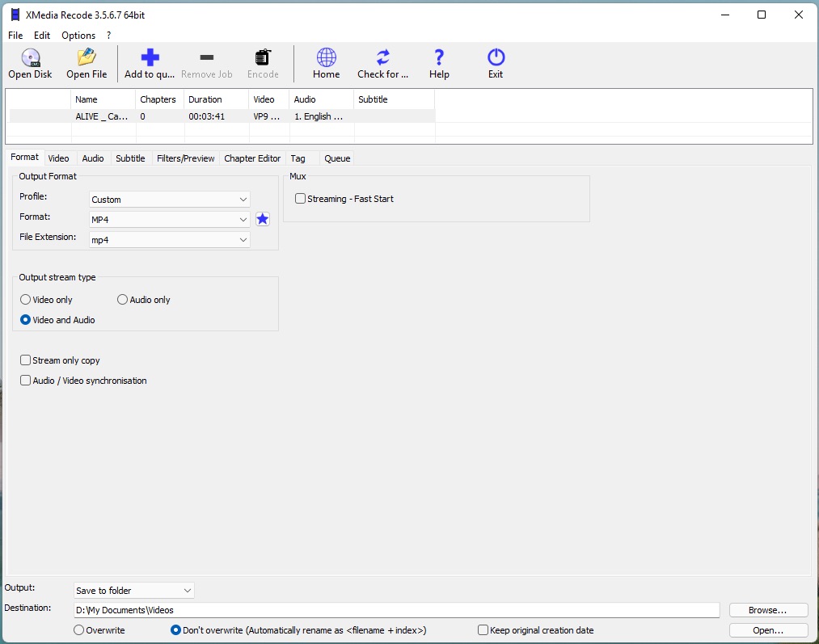Image resolution: width=819 pixels, height=644 pixels.
Task: Click the Browse... button
Action: pos(768,610)
